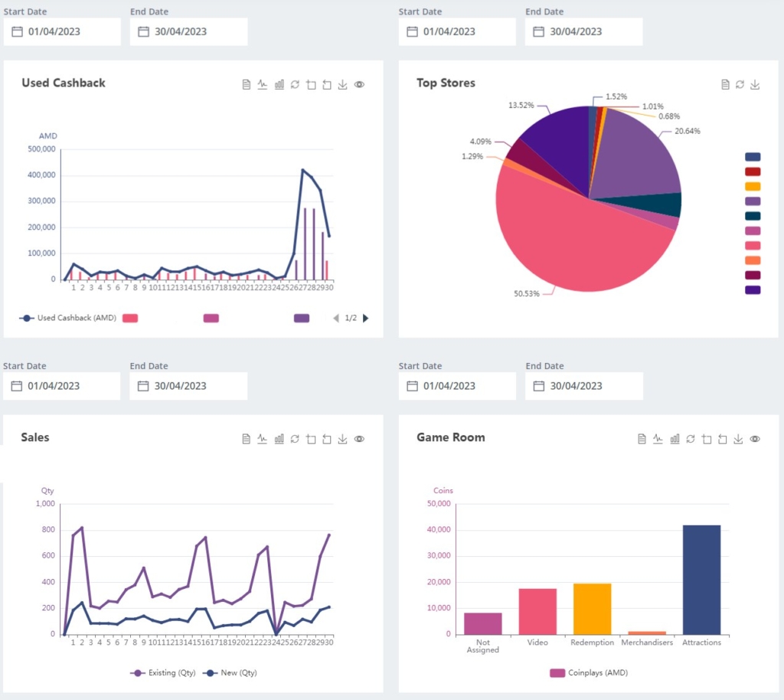This screenshot has width=784, height=700.
Task: Reset zoom on Game Room chart
Action: (723, 439)
